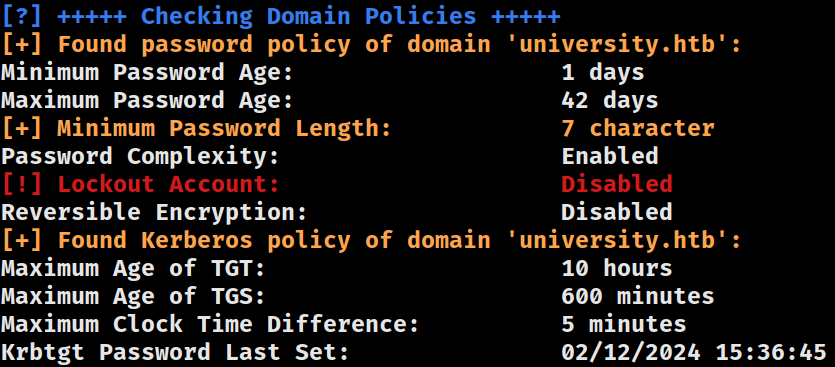Click the 'Minimum Password Length:' label
The width and height of the screenshot is (835, 367).
pos(224,128)
